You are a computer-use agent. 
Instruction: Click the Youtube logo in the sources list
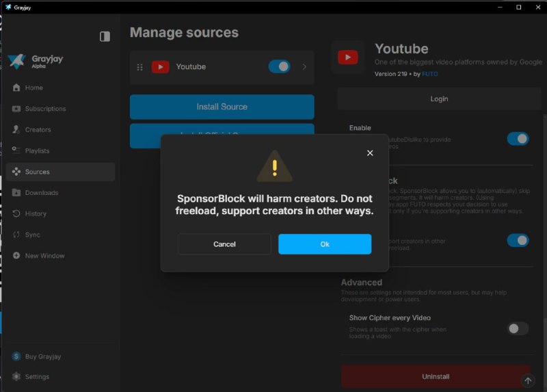pos(161,66)
